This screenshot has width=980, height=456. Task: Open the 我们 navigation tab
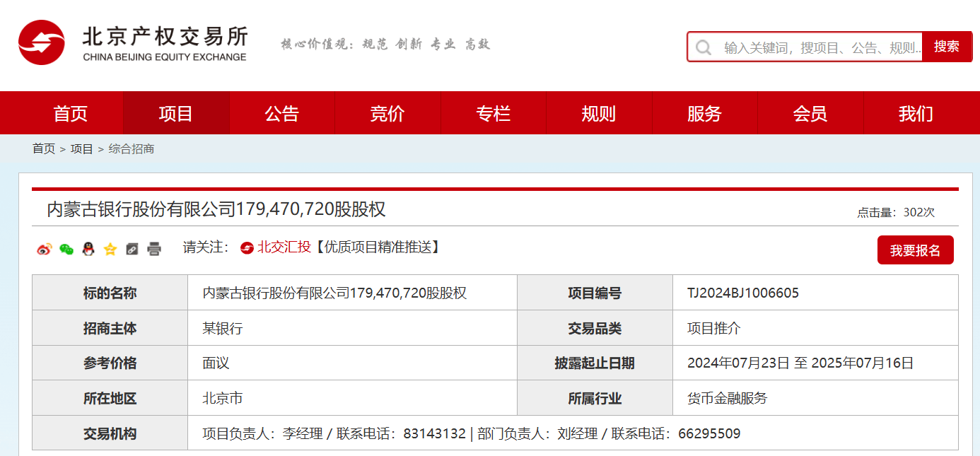pos(916,113)
